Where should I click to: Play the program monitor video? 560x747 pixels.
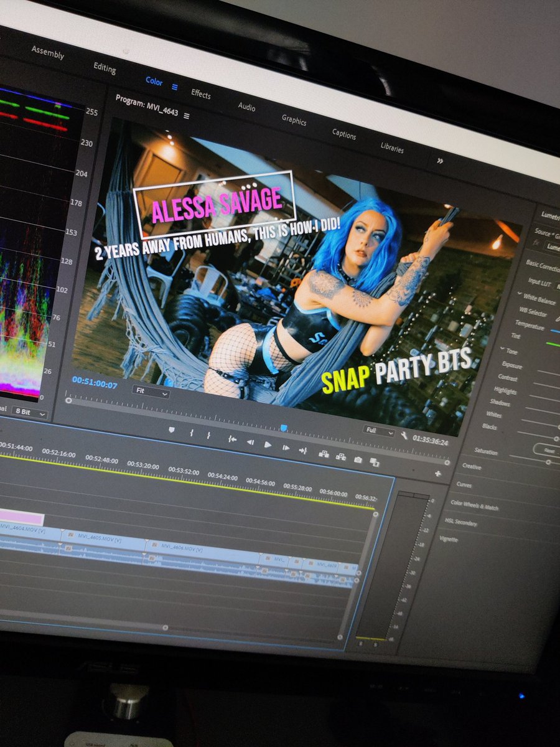pyautogui.click(x=268, y=444)
